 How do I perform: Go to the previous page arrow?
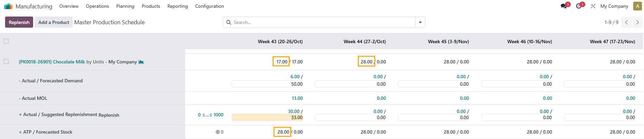pyautogui.click(x=626, y=22)
